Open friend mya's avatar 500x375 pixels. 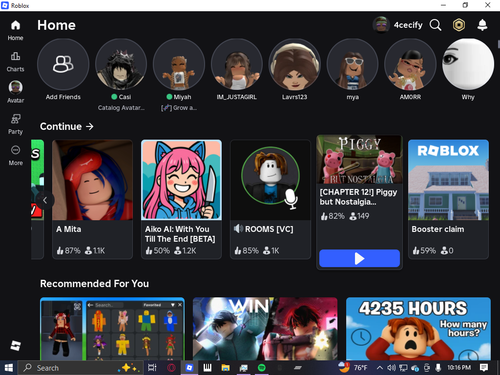click(x=352, y=64)
